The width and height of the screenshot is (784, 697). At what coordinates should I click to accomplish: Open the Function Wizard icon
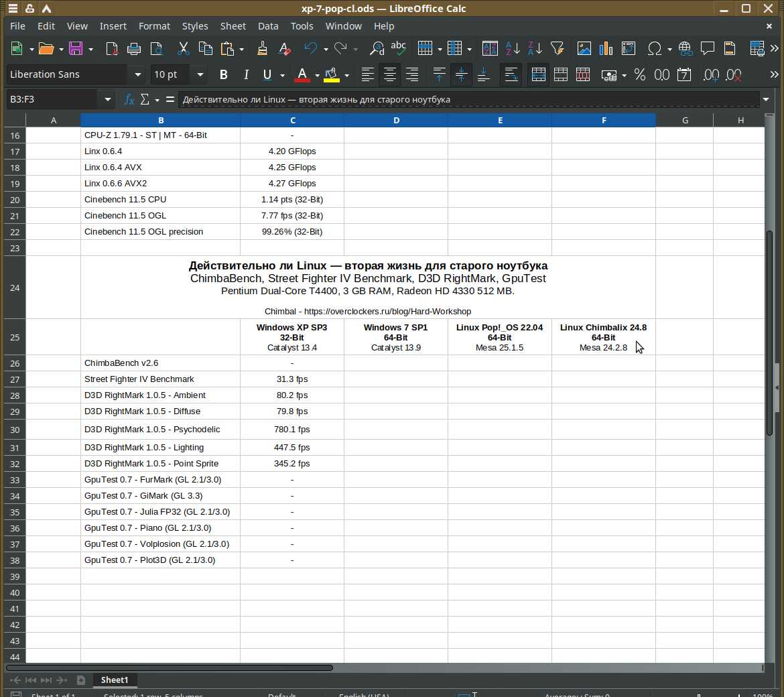point(129,100)
